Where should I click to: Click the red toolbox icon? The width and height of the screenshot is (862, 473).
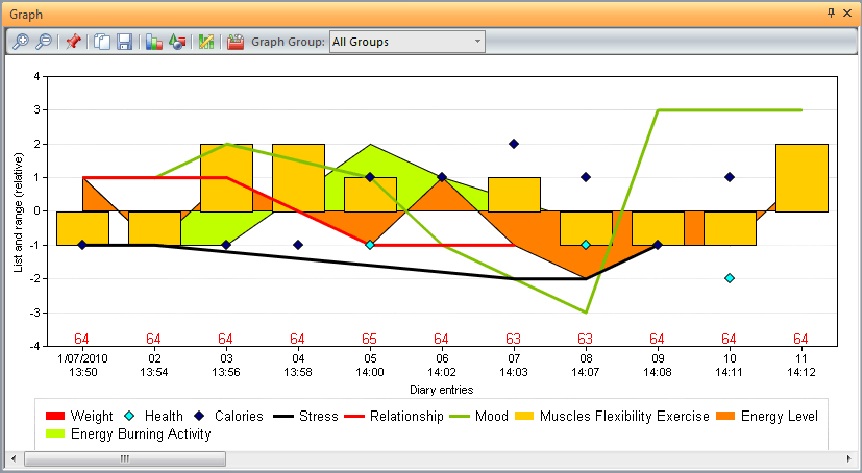tap(236, 42)
